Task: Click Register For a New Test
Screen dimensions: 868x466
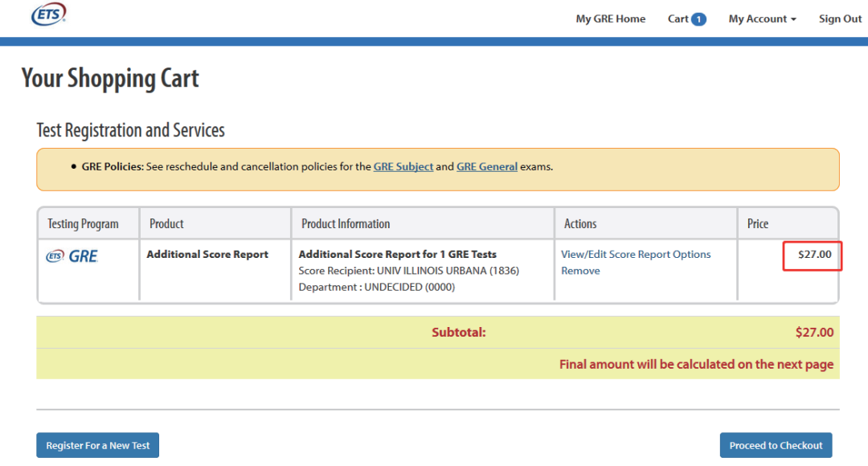Action: coord(98,446)
